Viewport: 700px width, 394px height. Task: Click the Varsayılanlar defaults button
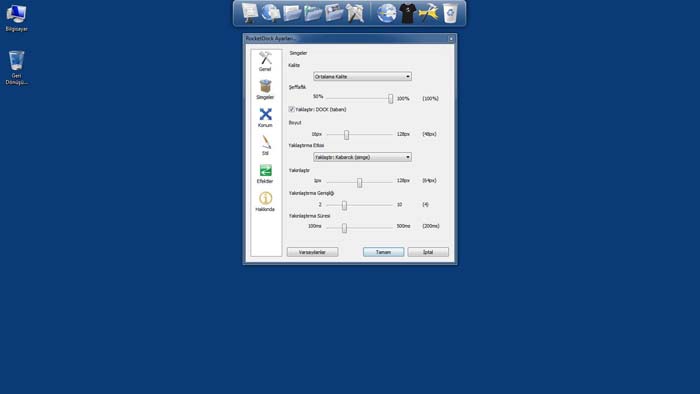[312, 252]
